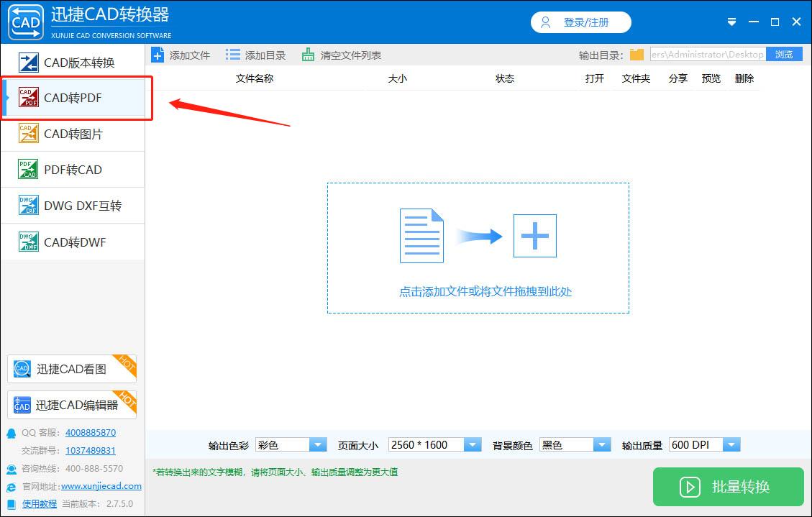812x517 pixels.
Task: Open the 输出质量 DPI dropdown
Action: point(731,444)
